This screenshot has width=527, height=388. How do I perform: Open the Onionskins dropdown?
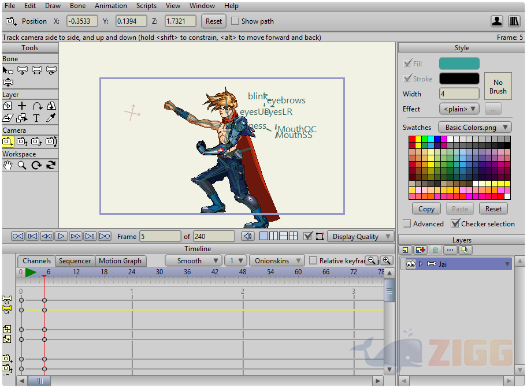[x=277, y=261]
